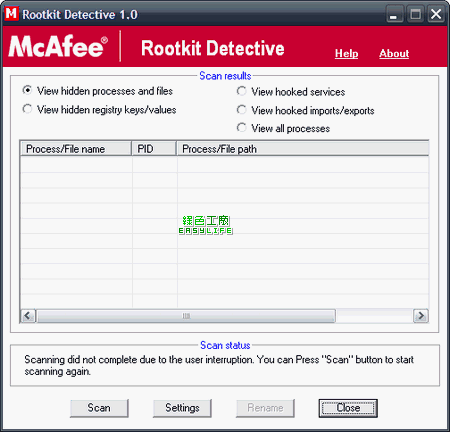Click the right arrow of horizontal scrollbar
This screenshot has width=450, height=432.
(421, 316)
